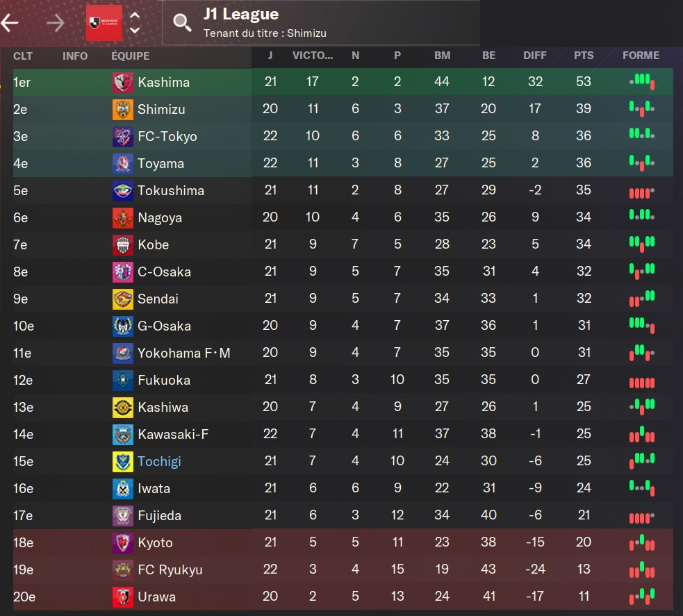Click the Shimizu club crest

(x=122, y=110)
